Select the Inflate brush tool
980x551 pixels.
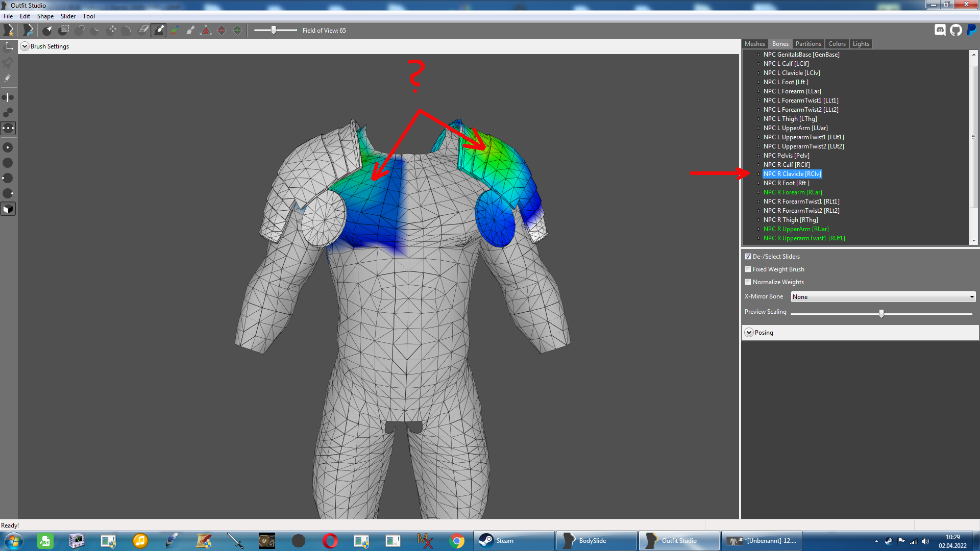tap(80, 30)
